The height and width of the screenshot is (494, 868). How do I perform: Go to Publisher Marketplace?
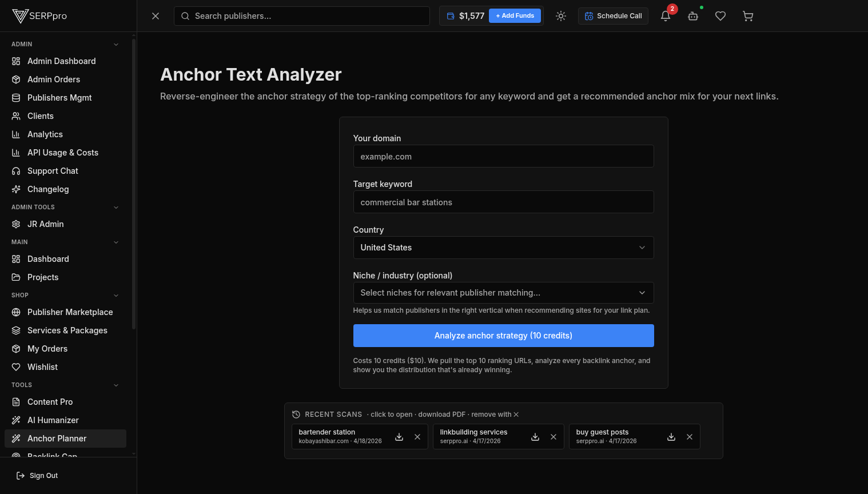point(70,312)
